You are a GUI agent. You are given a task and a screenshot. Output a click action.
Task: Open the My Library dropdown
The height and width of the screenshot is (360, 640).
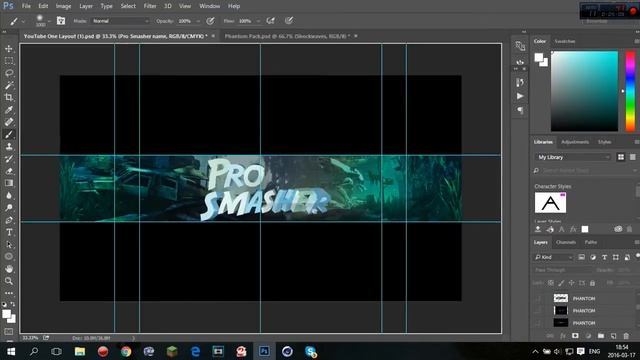point(573,157)
